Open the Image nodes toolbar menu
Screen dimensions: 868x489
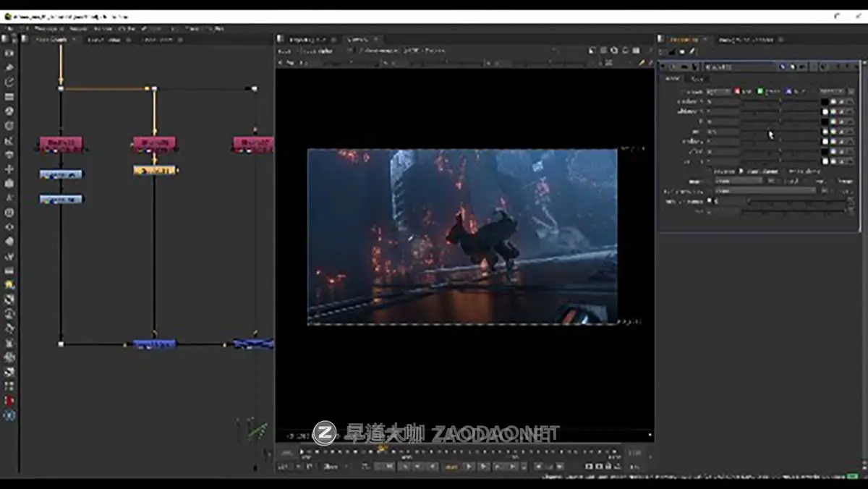click(x=9, y=54)
